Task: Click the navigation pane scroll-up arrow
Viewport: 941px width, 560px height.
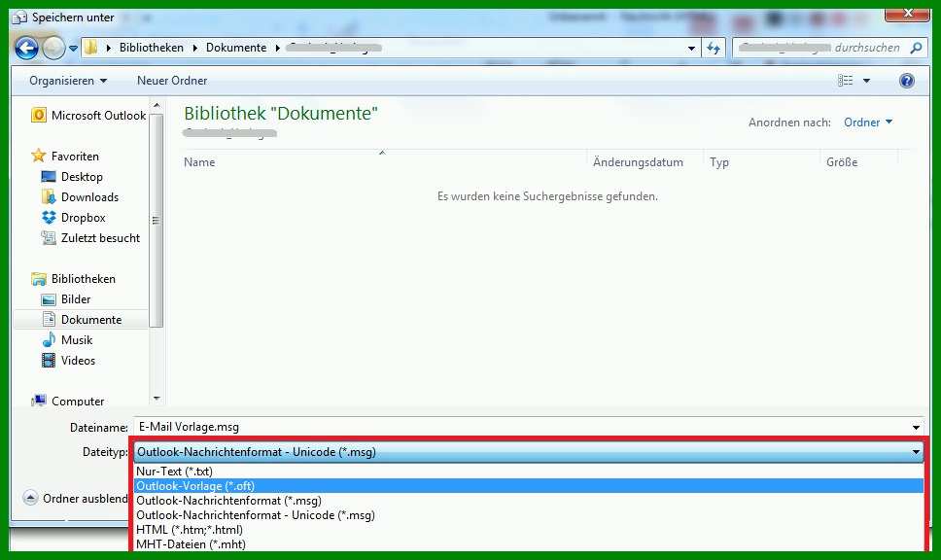Action: [x=157, y=106]
